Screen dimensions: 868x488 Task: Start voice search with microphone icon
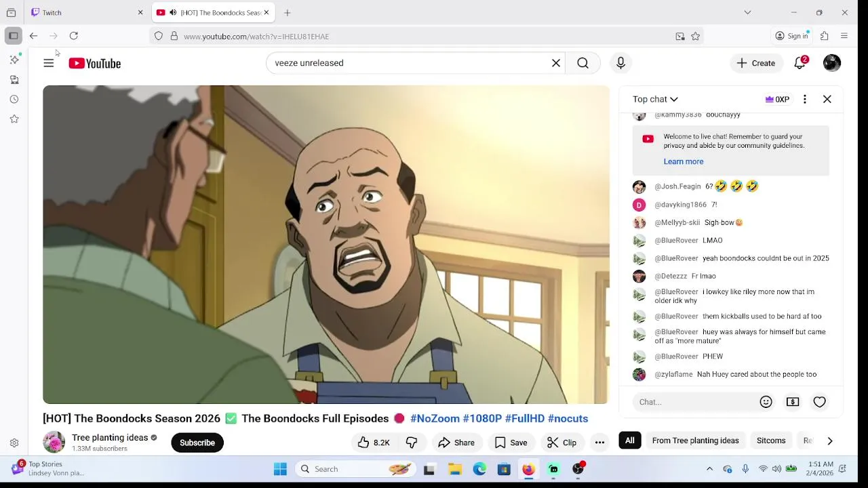620,63
